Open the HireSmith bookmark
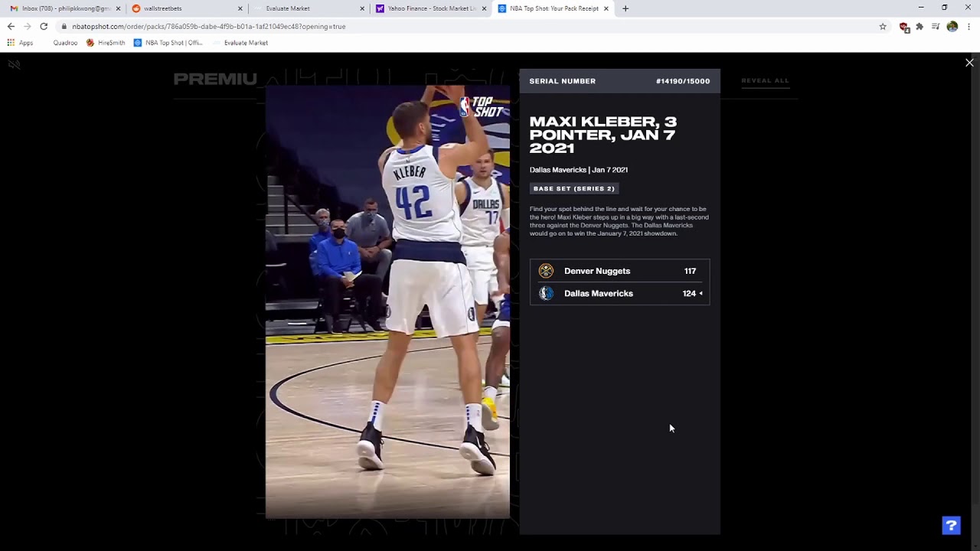The image size is (980, 551). click(x=106, y=43)
